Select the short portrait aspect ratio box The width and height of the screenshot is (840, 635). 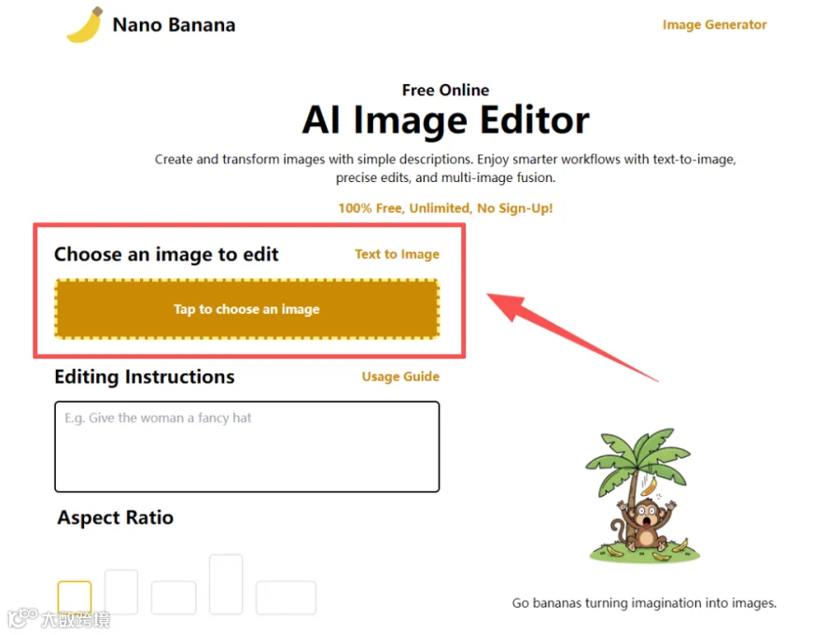[x=121, y=592]
